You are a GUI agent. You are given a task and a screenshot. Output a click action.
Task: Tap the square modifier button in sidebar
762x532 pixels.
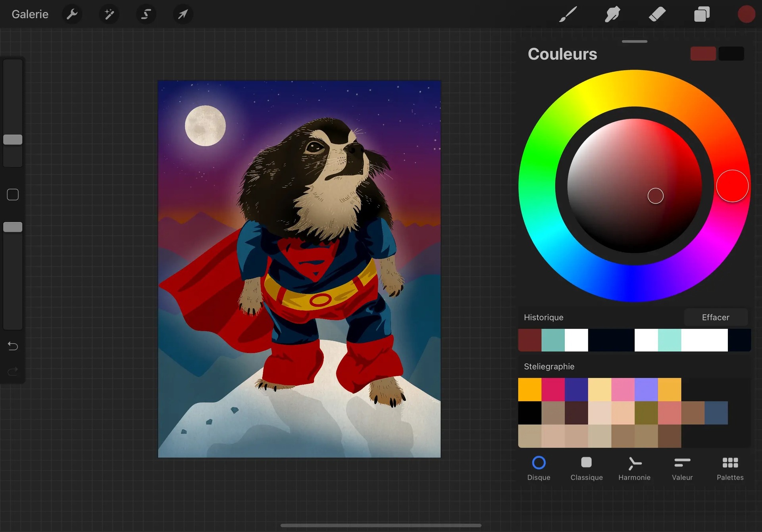click(13, 195)
